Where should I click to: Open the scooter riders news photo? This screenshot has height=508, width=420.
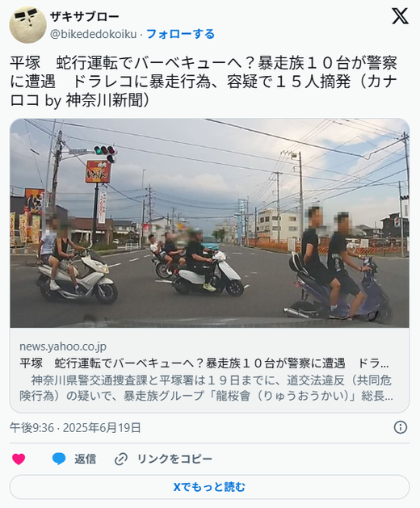pyautogui.click(x=209, y=223)
